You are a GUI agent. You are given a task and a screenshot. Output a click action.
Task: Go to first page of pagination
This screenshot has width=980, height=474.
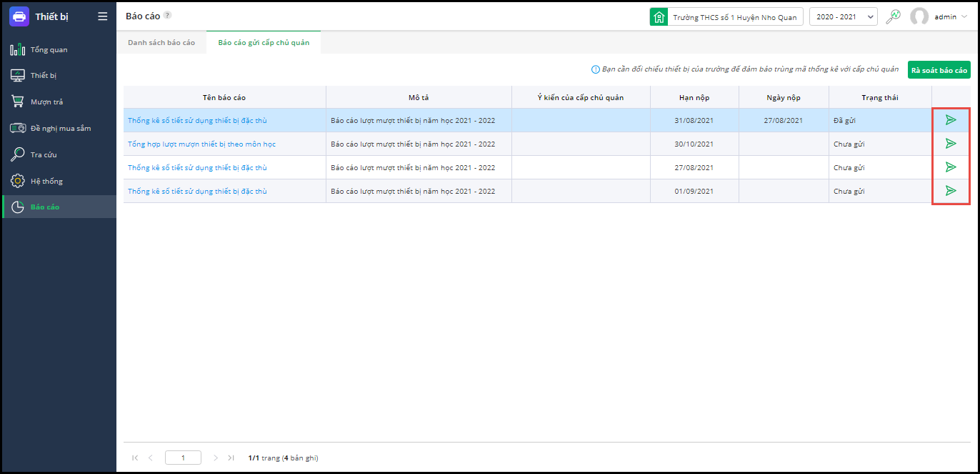coord(135,458)
